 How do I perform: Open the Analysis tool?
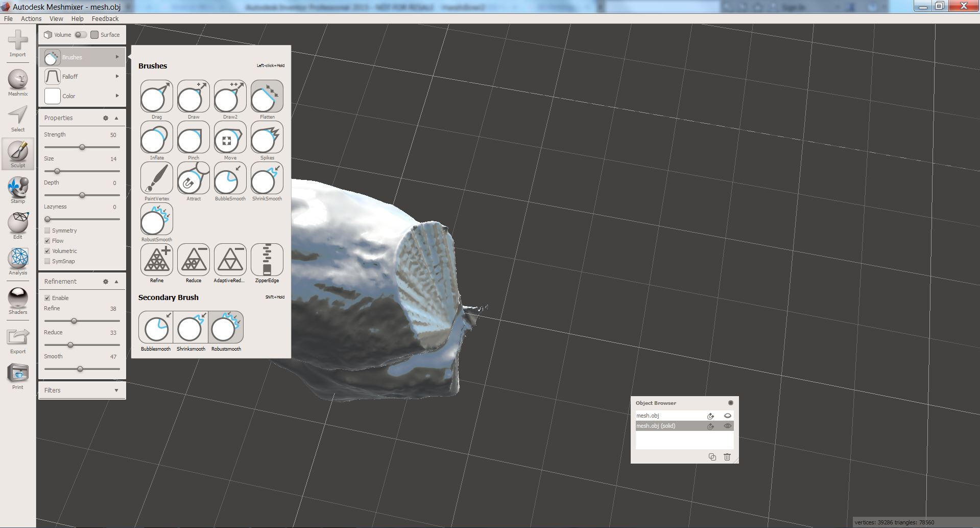click(x=18, y=261)
